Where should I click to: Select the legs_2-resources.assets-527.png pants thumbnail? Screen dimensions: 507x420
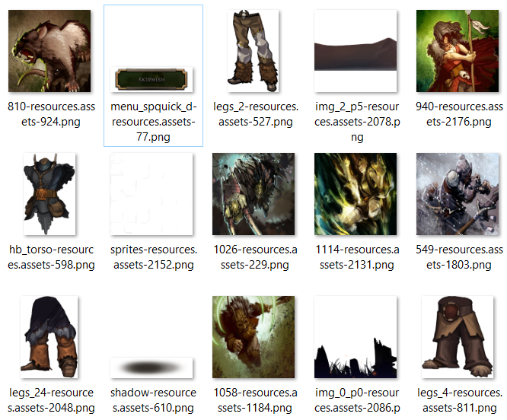coord(253,51)
